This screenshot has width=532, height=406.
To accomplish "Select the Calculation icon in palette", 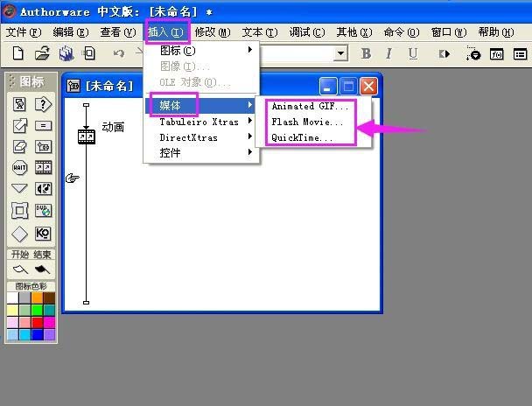I will (x=44, y=126).
